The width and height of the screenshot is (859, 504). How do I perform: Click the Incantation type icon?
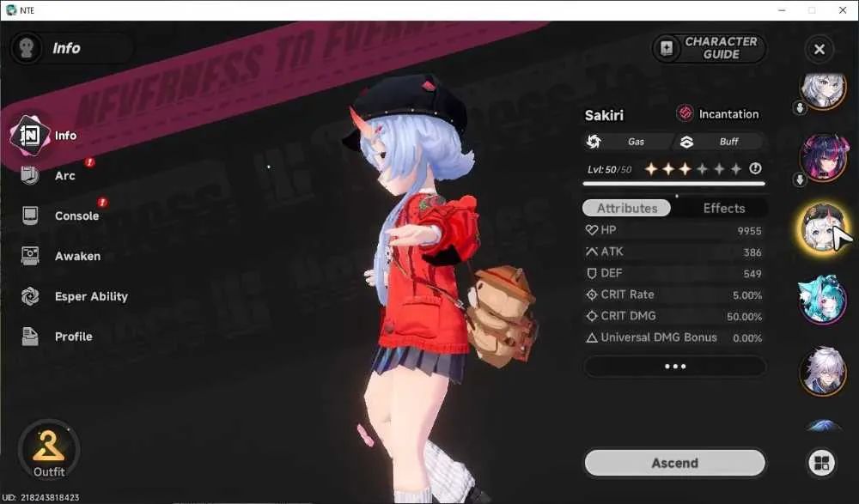coord(685,113)
